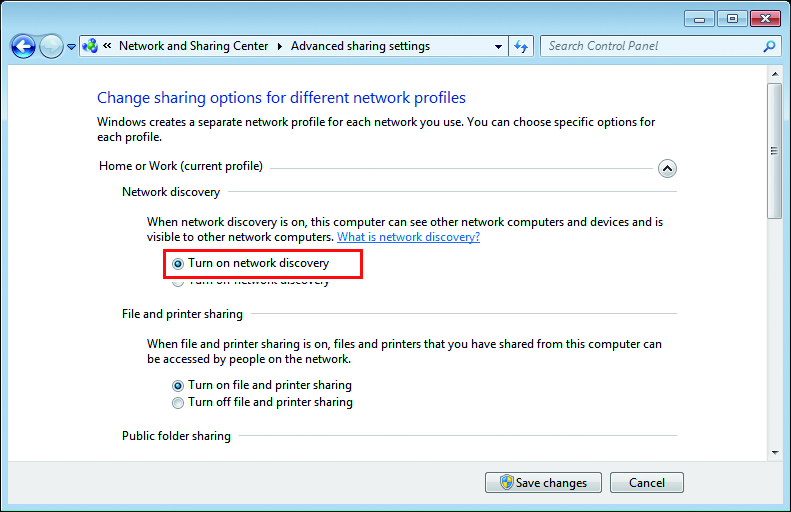The width and height of the screenshot is (791, 512).
Task: Click the Cancel button
Action: click(x=646, y=483)
